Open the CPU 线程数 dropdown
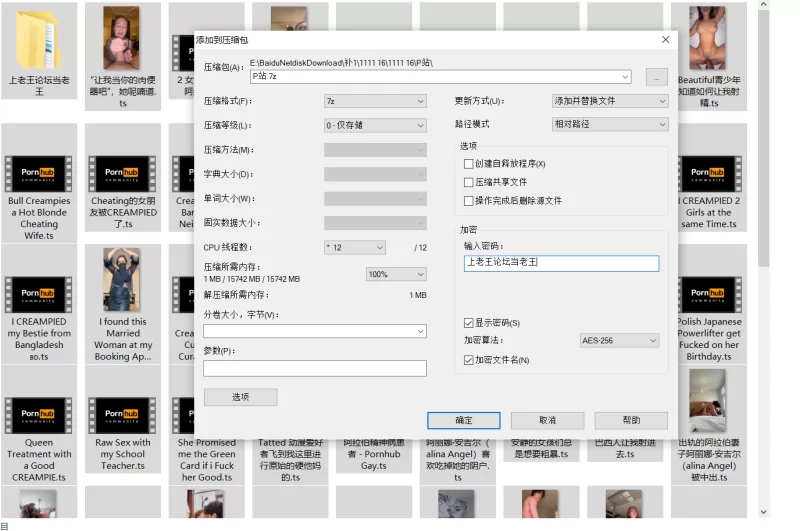 [x=354, y=247]
